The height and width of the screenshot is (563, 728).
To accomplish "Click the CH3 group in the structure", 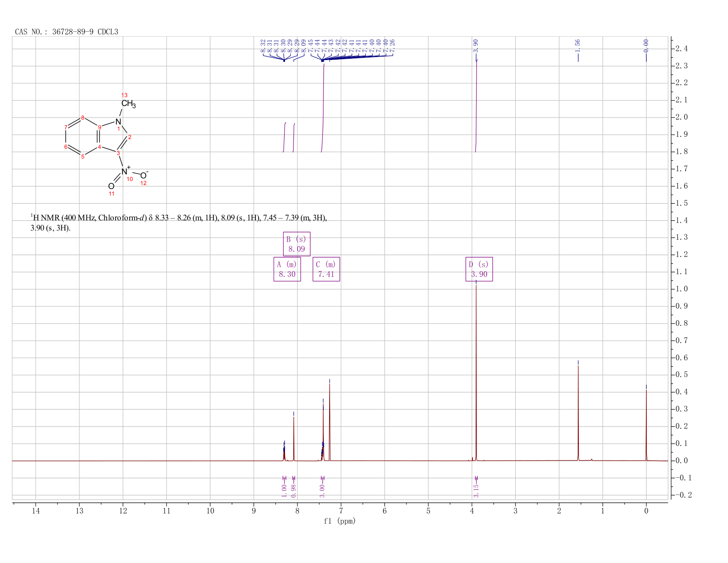I will pos(128,104).
